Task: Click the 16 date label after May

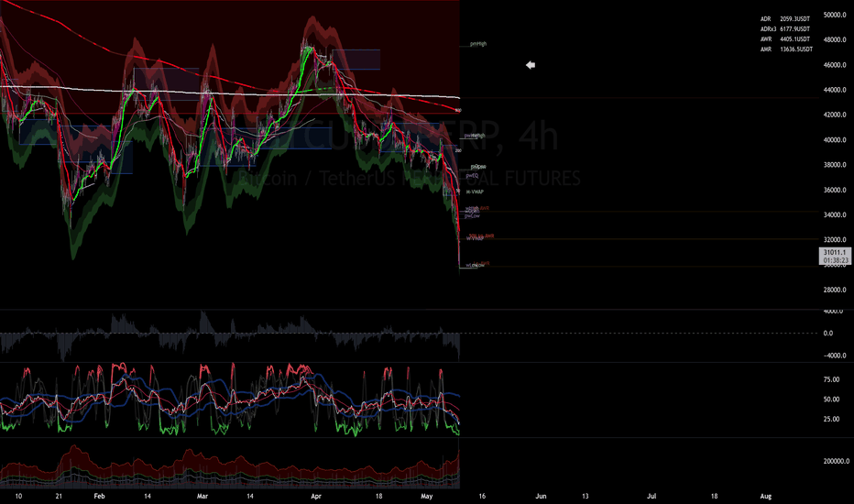Action: point(482,497)
